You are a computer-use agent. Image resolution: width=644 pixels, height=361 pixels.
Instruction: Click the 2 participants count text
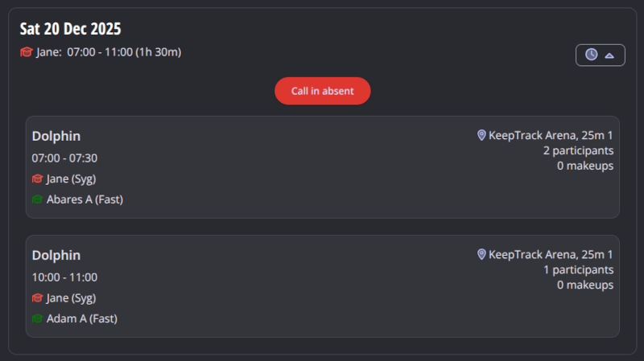pyautogui.click(x=578, y=150)
